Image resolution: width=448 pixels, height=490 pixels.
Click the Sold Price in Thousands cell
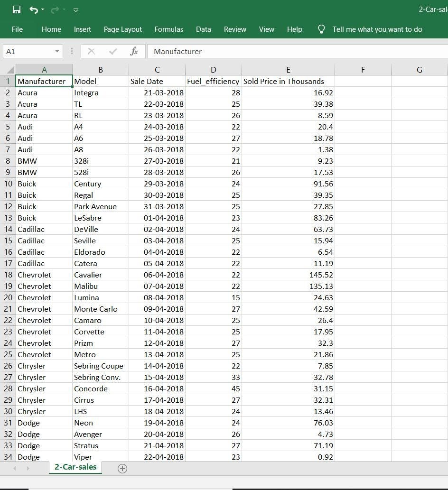288,81
